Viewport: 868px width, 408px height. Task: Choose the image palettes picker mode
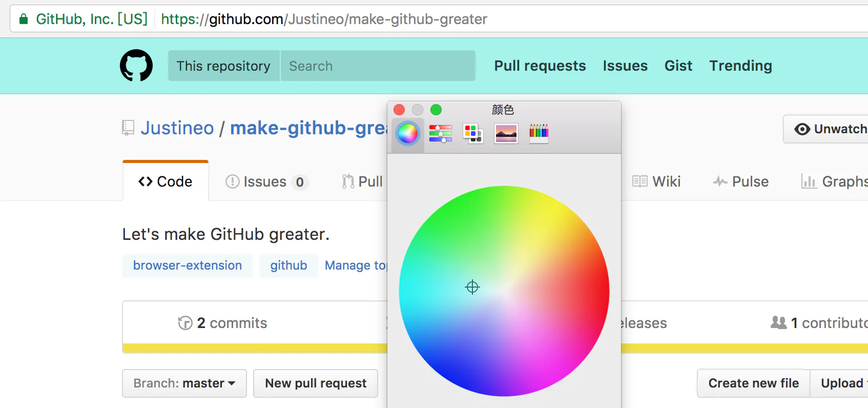tap(506, 133)
